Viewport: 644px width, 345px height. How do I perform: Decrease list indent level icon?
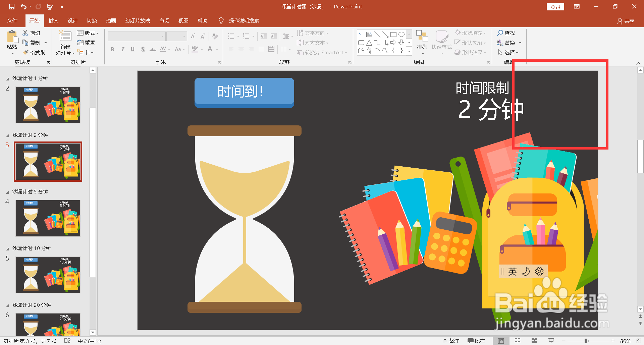pyautogui.click(x=264, y=36)
